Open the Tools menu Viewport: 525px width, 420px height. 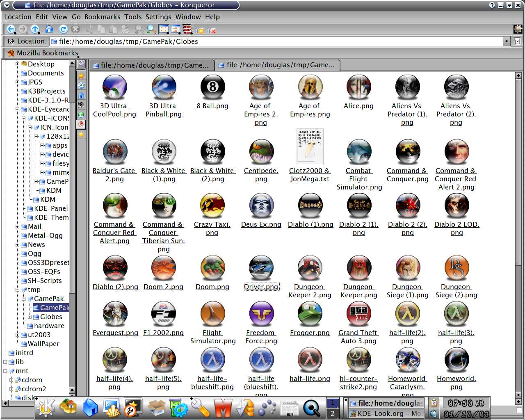click(x=133, y=17)
